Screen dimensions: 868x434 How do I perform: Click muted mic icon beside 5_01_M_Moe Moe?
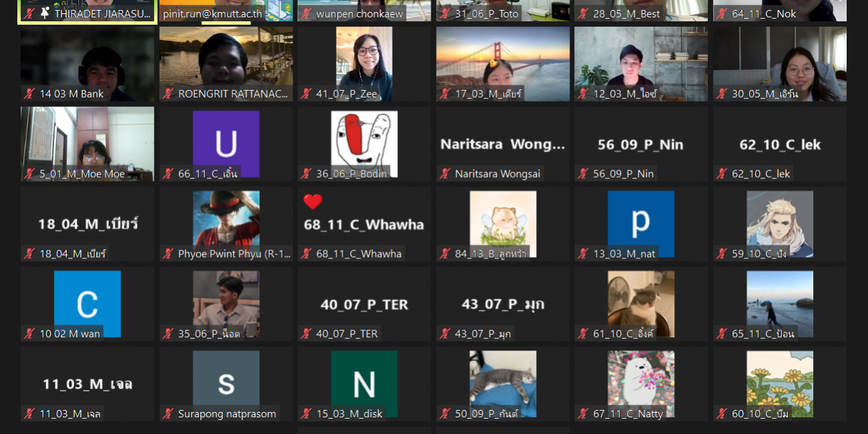(29, 174)
